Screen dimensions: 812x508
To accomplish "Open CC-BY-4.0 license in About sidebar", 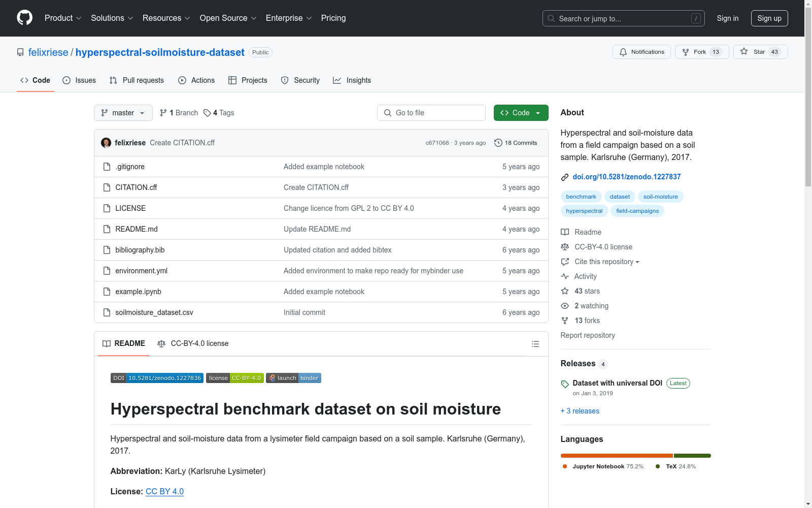I will pyautogui.click(x=597, y=247).
